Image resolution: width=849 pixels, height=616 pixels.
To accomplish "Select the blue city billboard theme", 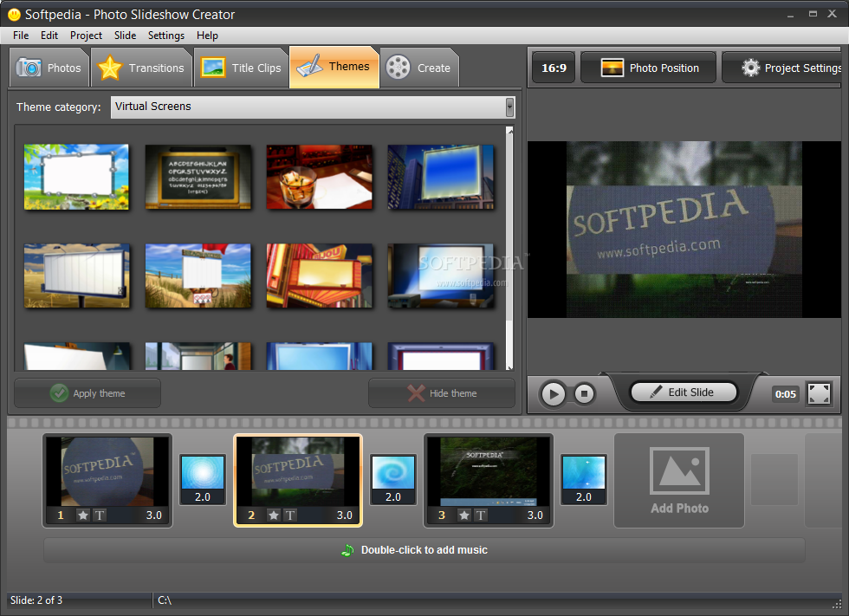I will pos(441,177).
